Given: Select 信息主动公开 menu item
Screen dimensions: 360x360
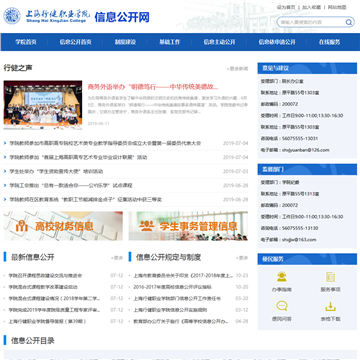Looking at the screenshot, I should [x=219, y=42].
